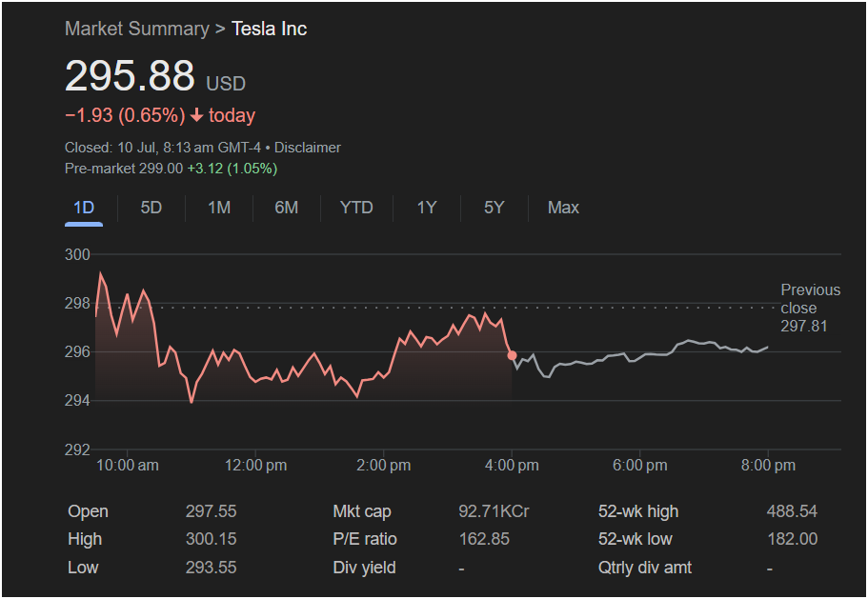Click the 52-wk low label
The image size is (868, 599).
point(635,539)
